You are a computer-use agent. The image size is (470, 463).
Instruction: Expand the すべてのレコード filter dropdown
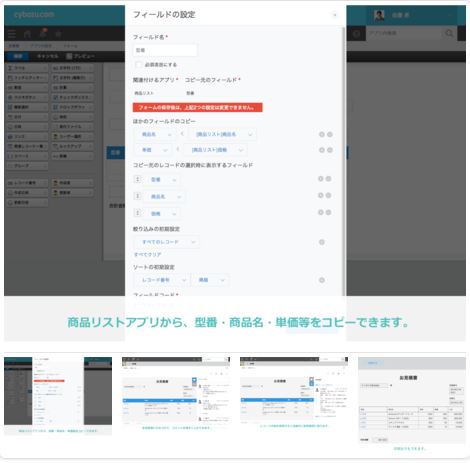point(166,242)
